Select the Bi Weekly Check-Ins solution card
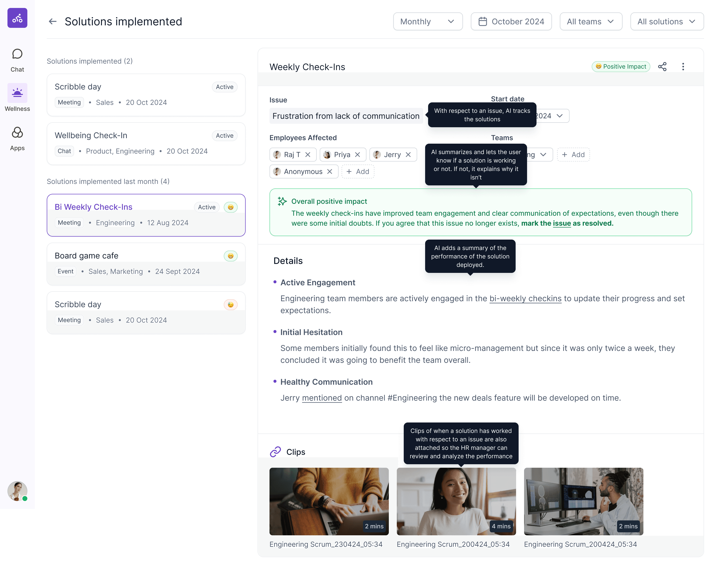Viewport: 716px width, 588px height. [146, 215]
